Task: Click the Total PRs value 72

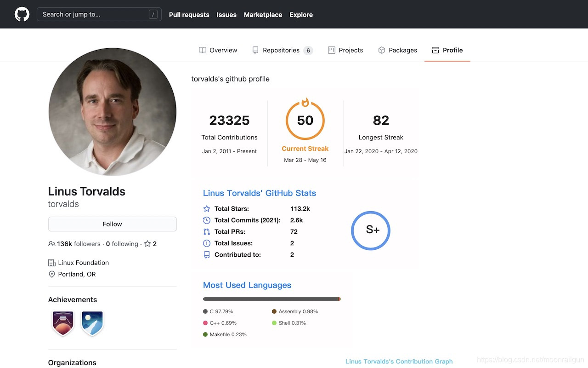Action: pos(294,232)
